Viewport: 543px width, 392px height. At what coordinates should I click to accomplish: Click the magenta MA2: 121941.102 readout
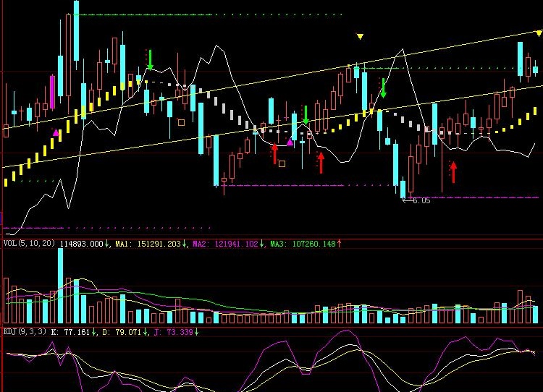[x=225, y=244]
